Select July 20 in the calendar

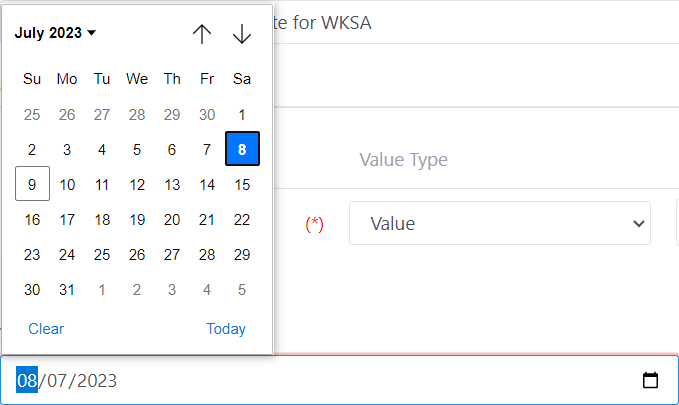tap(172, 220)
